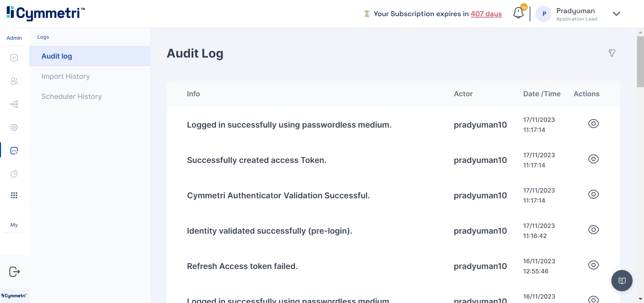Open the floating help book button
The width and height of the screenshot is (644, 303).
(622, 280)
